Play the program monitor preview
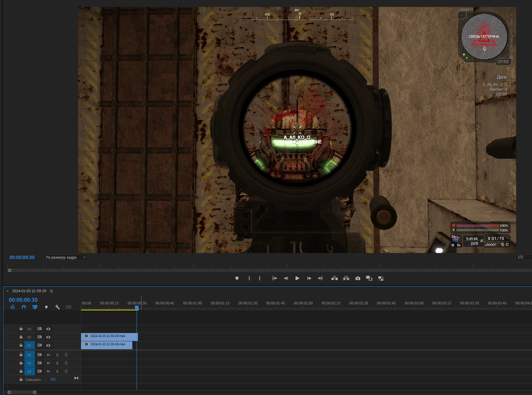This screenshot has width=532, height=395. tap(297, 278)
